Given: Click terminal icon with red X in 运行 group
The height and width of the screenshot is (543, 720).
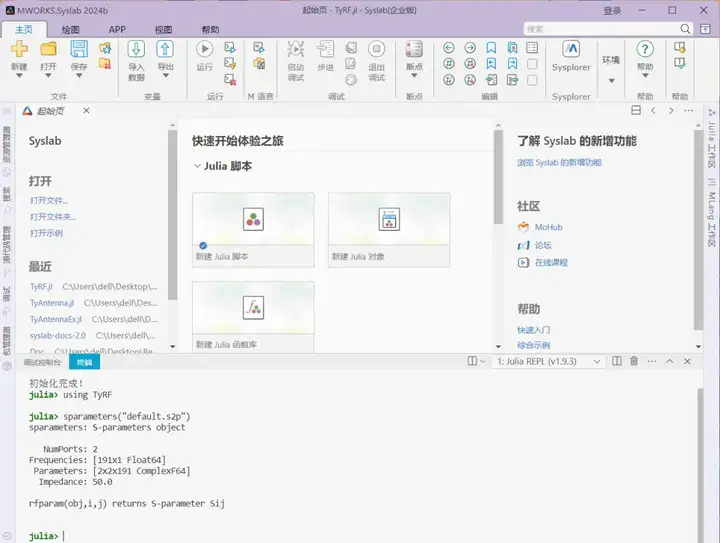Looking at the screenshot, I should tap(230, 80).
